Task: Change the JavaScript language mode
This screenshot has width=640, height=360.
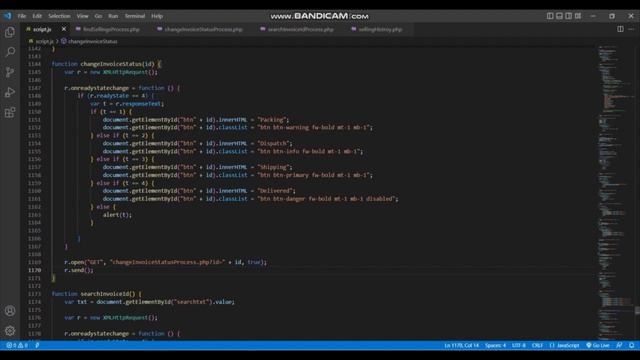Action: pyautogui.click(x=564, y=345)
